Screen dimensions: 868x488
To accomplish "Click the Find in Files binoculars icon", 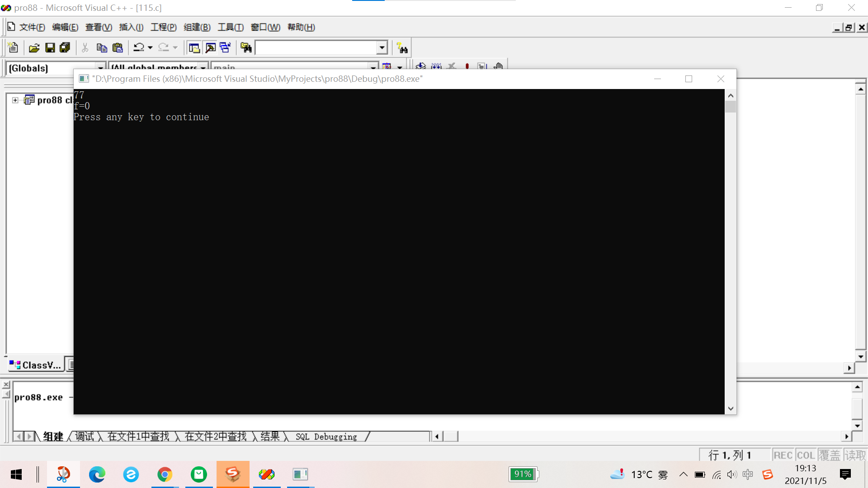I will click(x=246, y=47).
